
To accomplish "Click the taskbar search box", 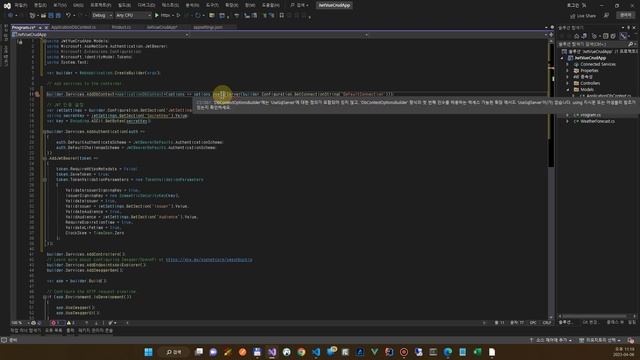I will [x=173, y=352].
